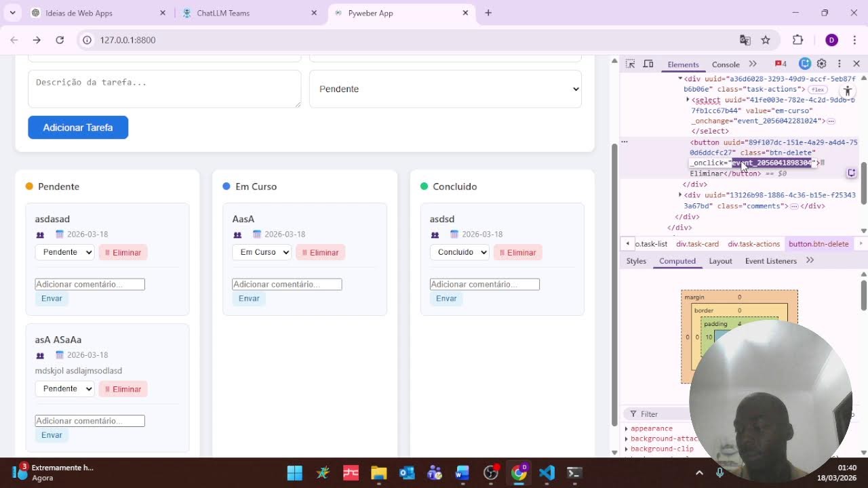Click the AI debug icon beside the selected button node
868x488 pixels.
click(851, 173)
